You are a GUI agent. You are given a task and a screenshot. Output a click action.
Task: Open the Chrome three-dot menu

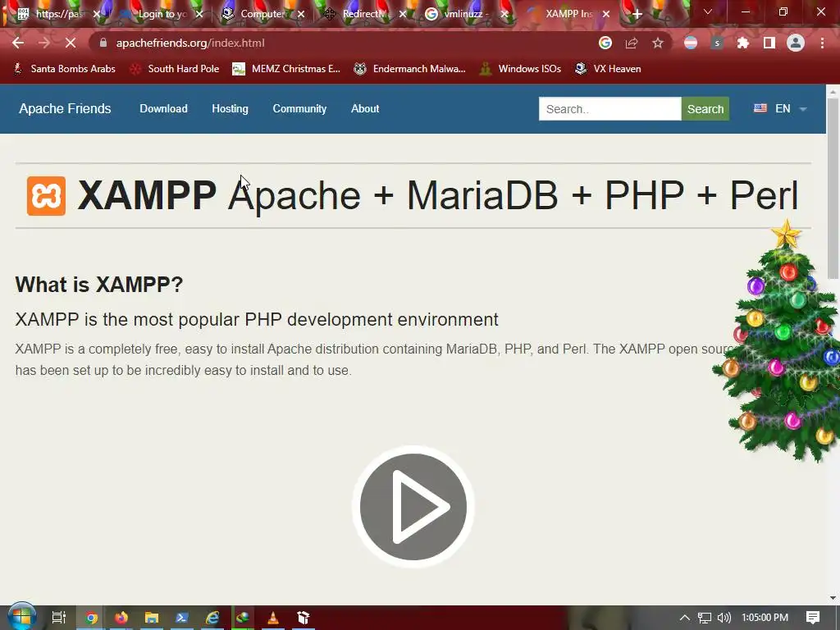point(822,43)
